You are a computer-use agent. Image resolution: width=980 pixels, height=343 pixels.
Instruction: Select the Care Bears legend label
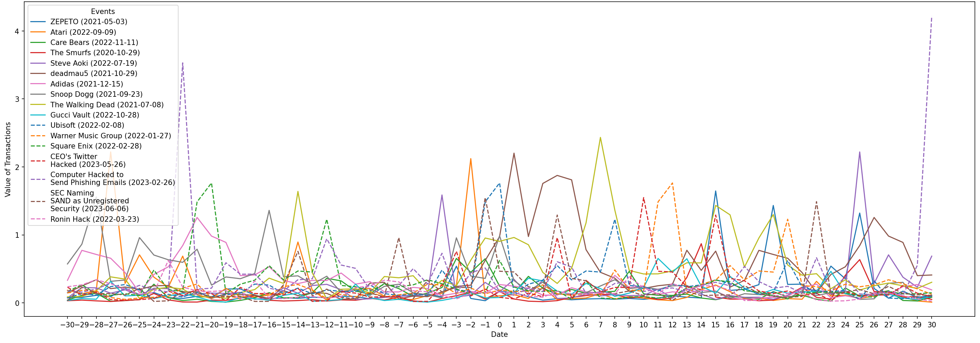(x=94, y=43)
